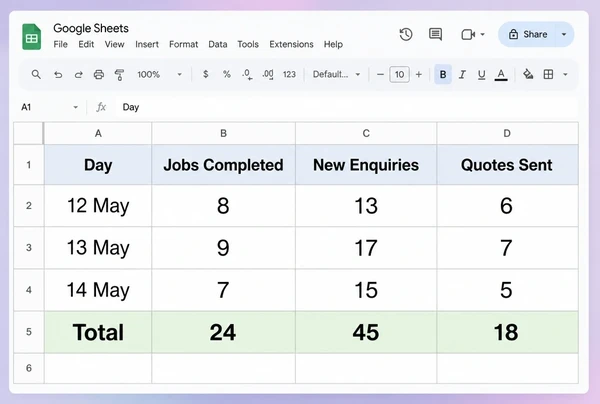Select the New Enquiries header cell
The image size is (600, 404).
coord(366,165)
